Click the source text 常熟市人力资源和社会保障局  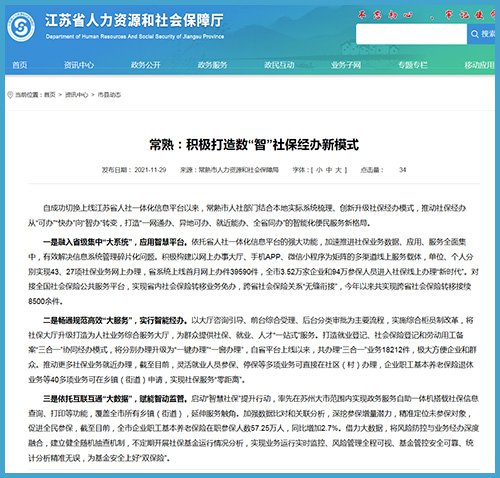click(238, 170)
